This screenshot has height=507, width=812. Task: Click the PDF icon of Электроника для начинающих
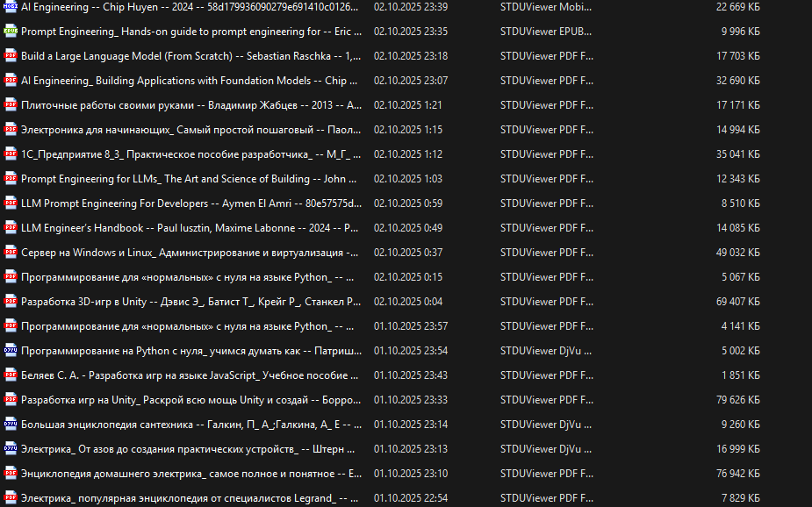(x=11, y=129)
